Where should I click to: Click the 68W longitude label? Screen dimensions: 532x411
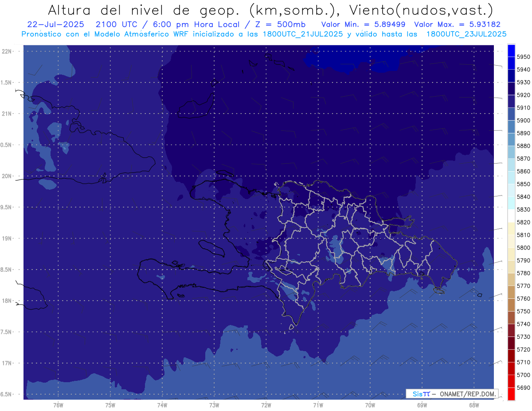(474, 405)
